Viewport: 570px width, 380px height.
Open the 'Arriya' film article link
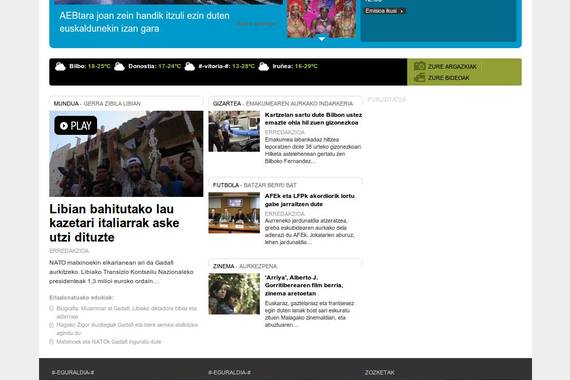[304, 285]
